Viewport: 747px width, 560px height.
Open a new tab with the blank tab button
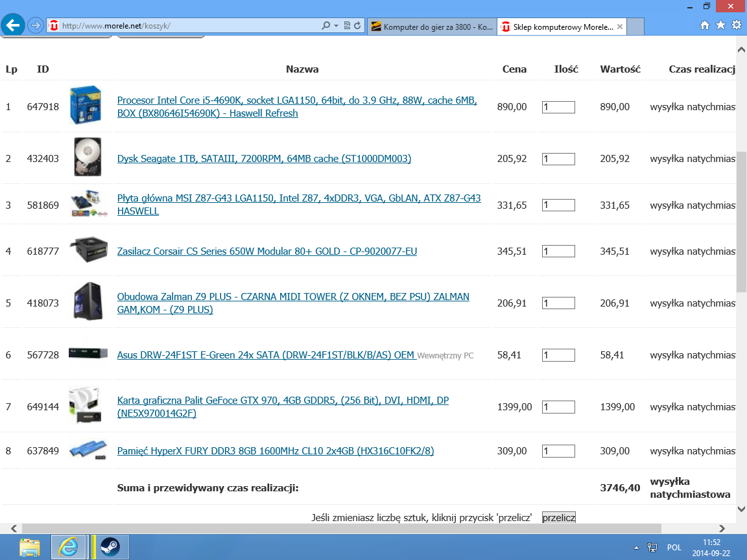click(x=635, y=27)
